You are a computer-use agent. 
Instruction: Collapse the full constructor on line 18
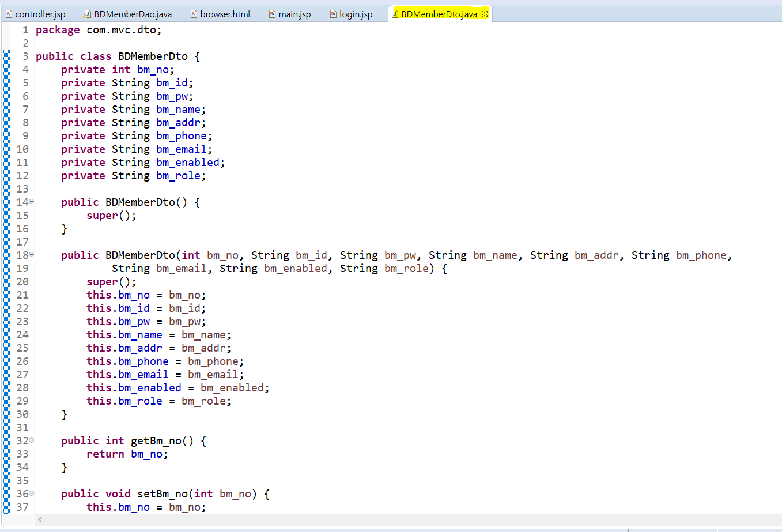[32, 255]
